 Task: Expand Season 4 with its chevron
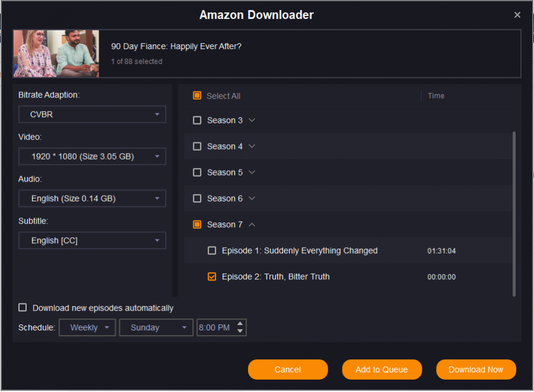coord(252,146)
